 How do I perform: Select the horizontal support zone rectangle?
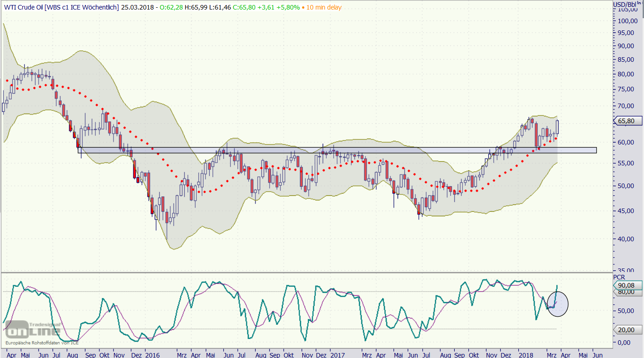(337, 150)
